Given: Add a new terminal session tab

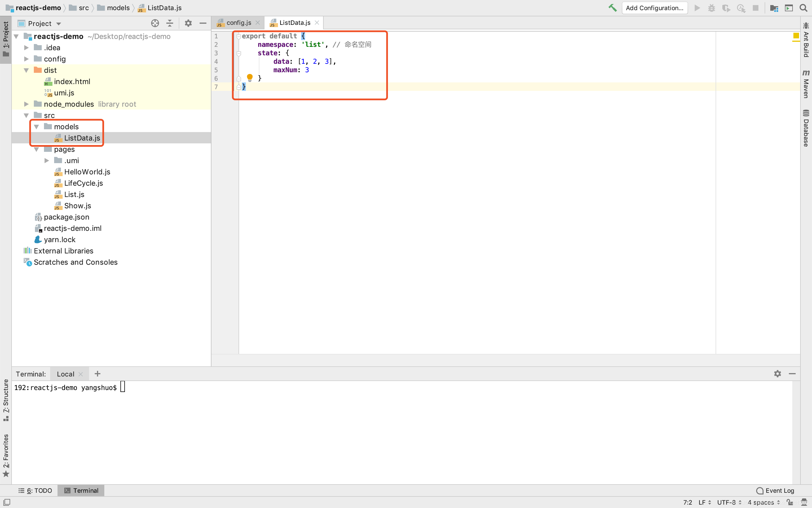Looking at the screenshot, I should point(98,374).
